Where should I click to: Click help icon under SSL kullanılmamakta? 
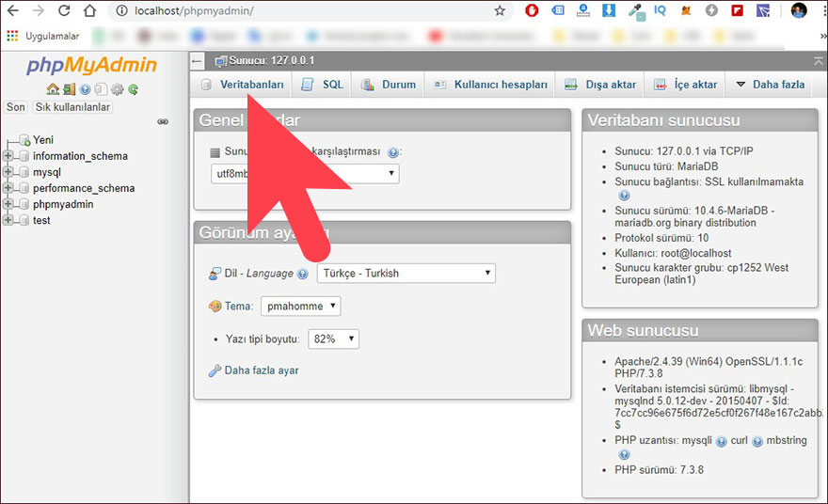[624, 196]
